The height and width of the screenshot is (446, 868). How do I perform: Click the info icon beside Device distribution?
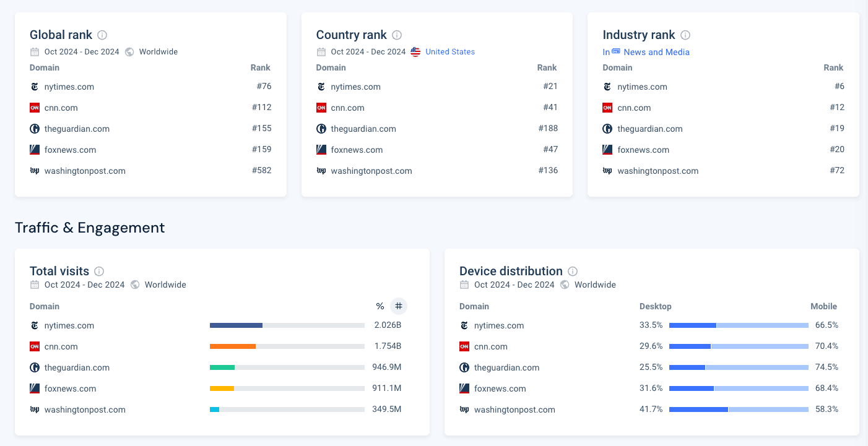click(x=573, y=272)
